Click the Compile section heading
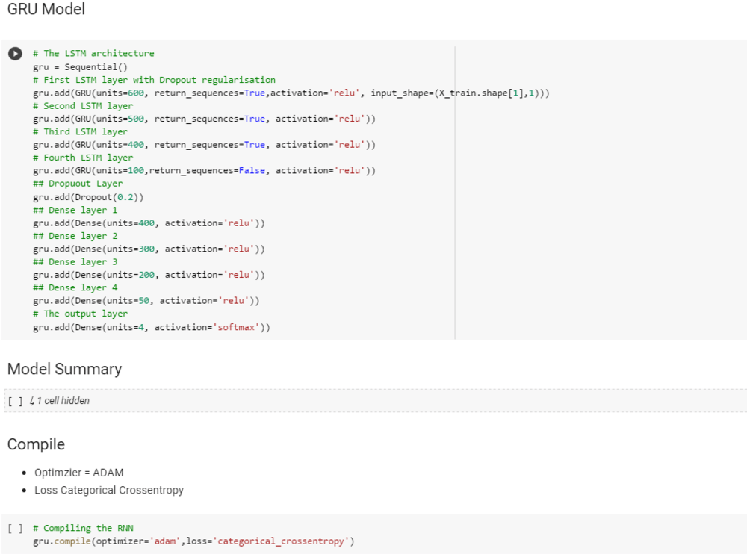The image size is (747, 560). (x=36, y=444)
